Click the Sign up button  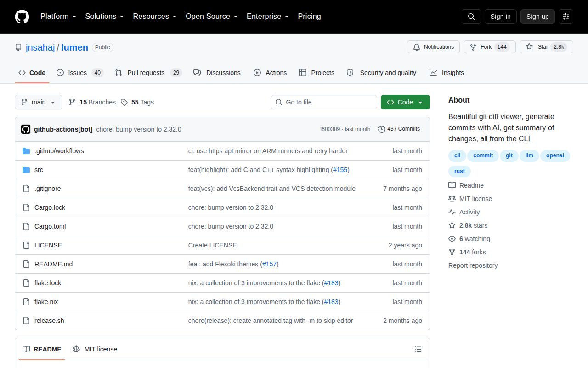537,17
